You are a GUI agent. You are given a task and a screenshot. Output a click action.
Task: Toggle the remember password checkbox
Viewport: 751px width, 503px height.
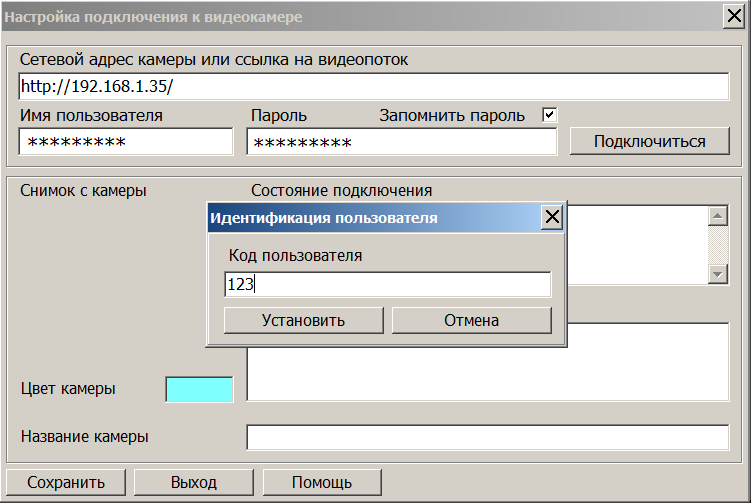click(549, 115)
